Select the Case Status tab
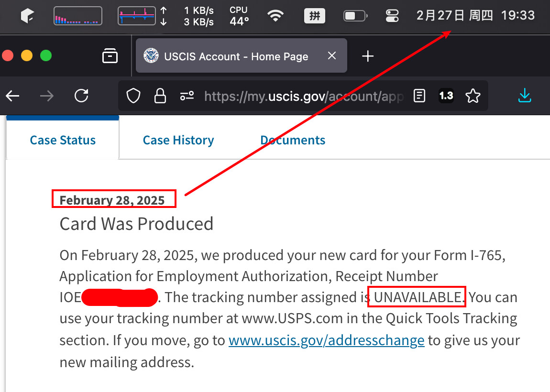 [x=63, y=140]
